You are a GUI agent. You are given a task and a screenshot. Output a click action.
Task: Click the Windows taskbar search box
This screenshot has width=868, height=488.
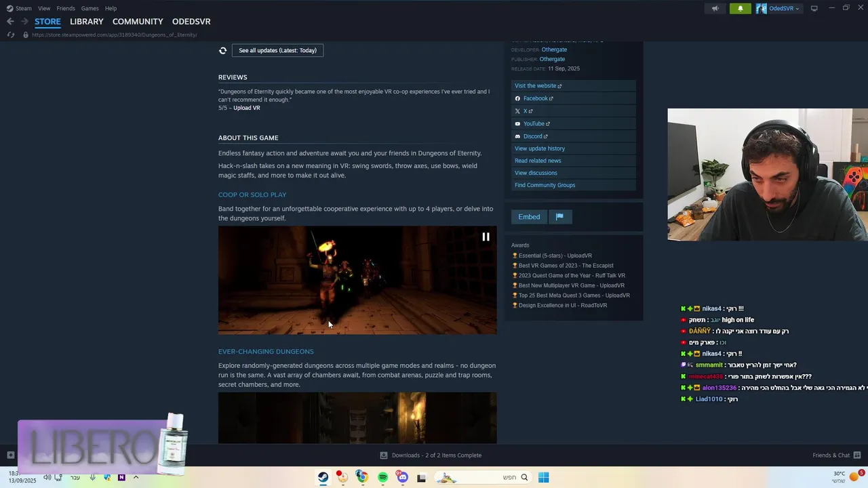pyautogui.click(x=483, y=477)
